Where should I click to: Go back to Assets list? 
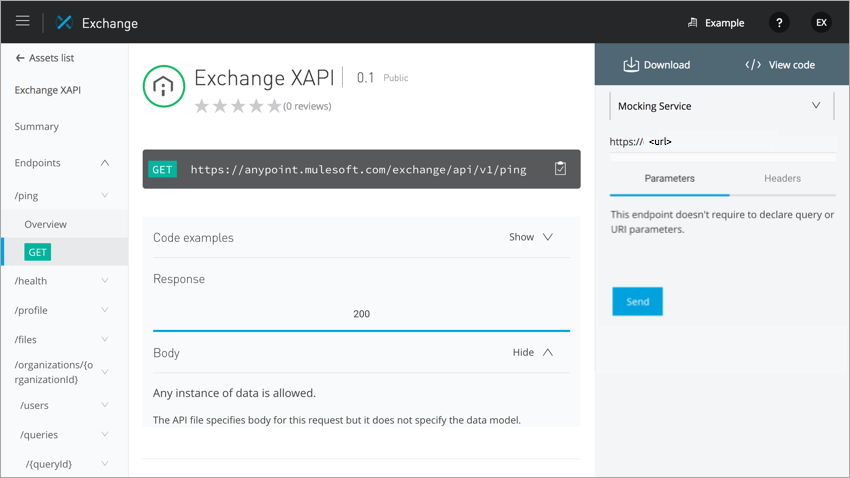pos(45,58)
